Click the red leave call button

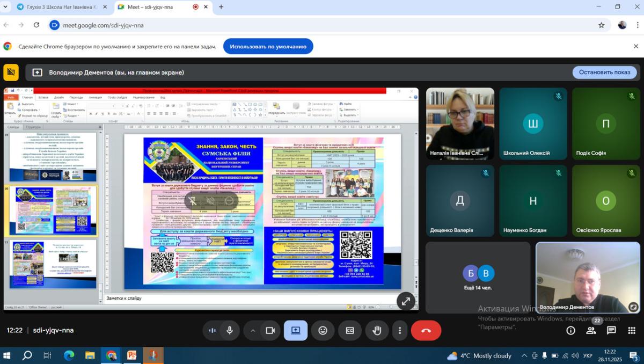(426, 331)
